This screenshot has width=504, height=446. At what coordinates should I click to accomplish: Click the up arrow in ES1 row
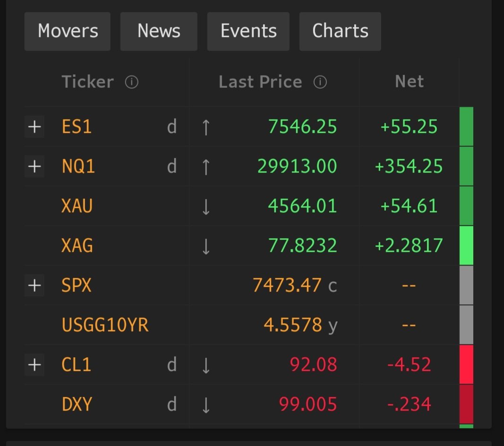(206, 128)
